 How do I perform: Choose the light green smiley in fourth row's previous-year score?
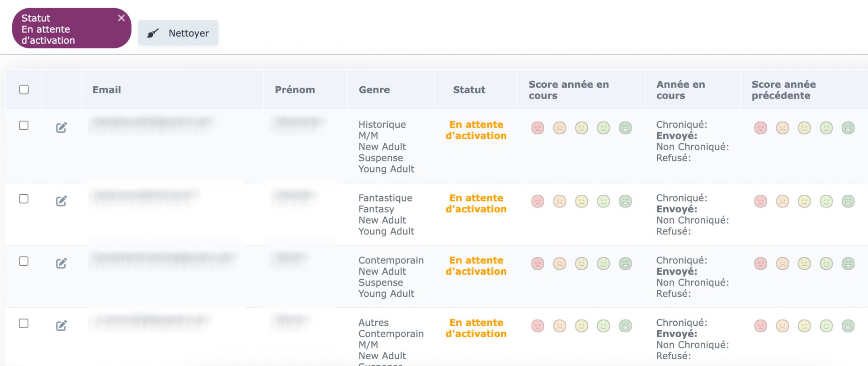pos(826,326)
